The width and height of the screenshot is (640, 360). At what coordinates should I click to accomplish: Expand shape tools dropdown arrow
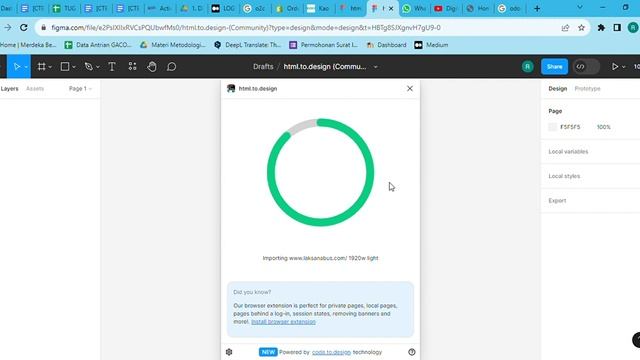[74, 67]
